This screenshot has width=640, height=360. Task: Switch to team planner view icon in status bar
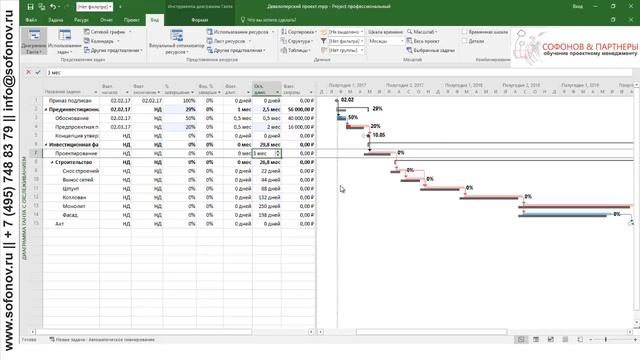(551, 340)
